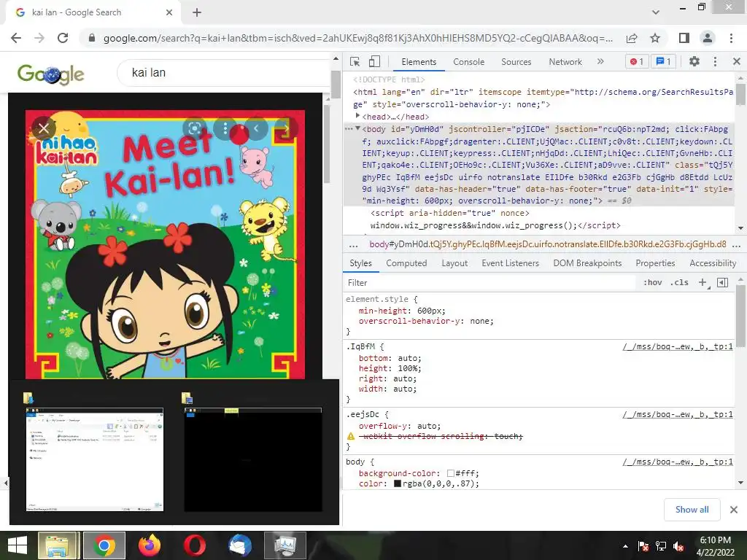Select the Layout tab
The height and width of the screenshot is (560, 747).
(454, 263)
